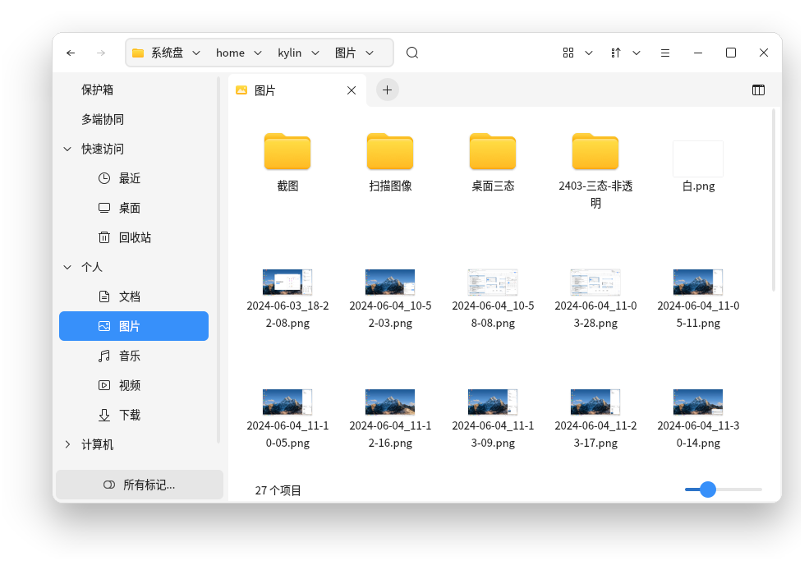This screenshot has height=570, width=802.
Task: Adjust the icon zoom slider handle
Action: pos(708,489)
